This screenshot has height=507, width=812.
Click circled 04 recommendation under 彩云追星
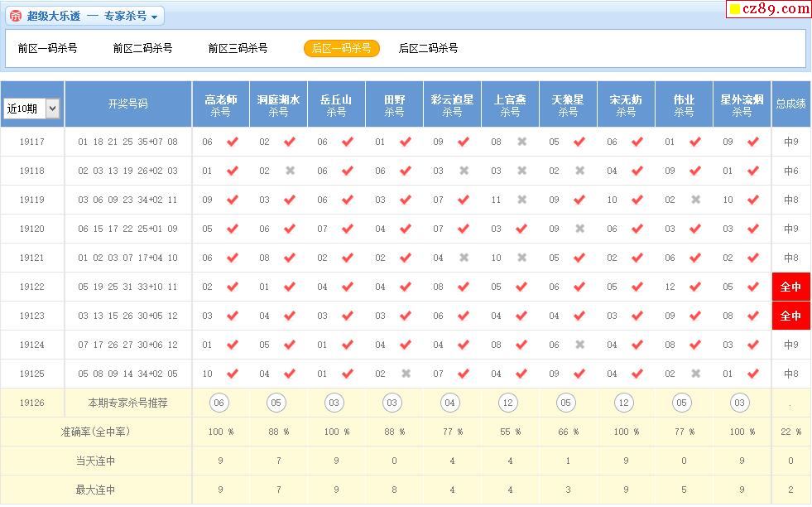point(449,403)
